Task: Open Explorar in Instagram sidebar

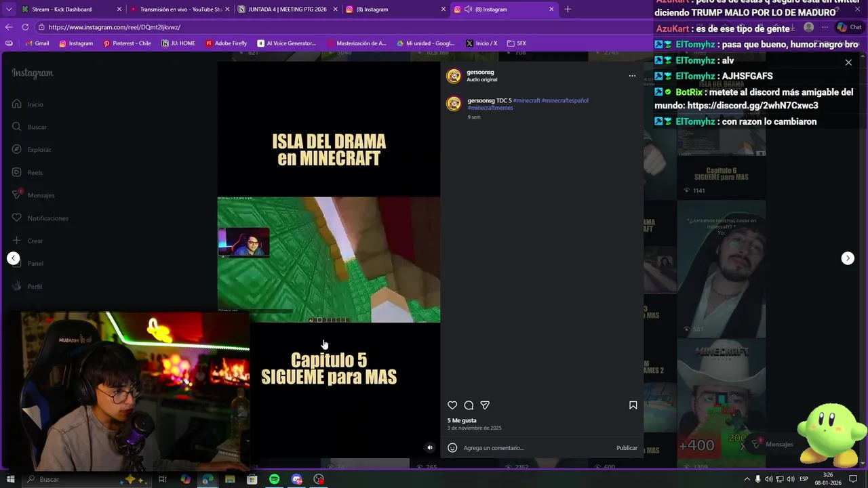Action: click(31, 150)
